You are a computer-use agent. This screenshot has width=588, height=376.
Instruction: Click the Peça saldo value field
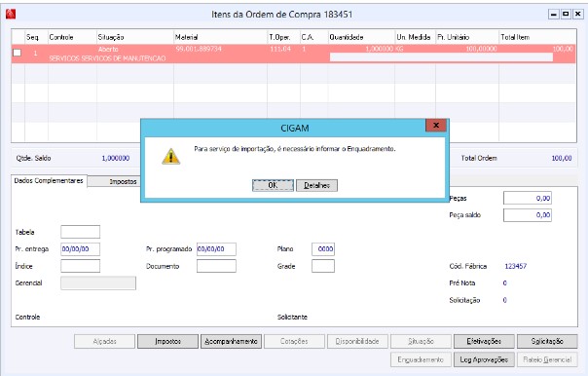[x=528, y=215]
